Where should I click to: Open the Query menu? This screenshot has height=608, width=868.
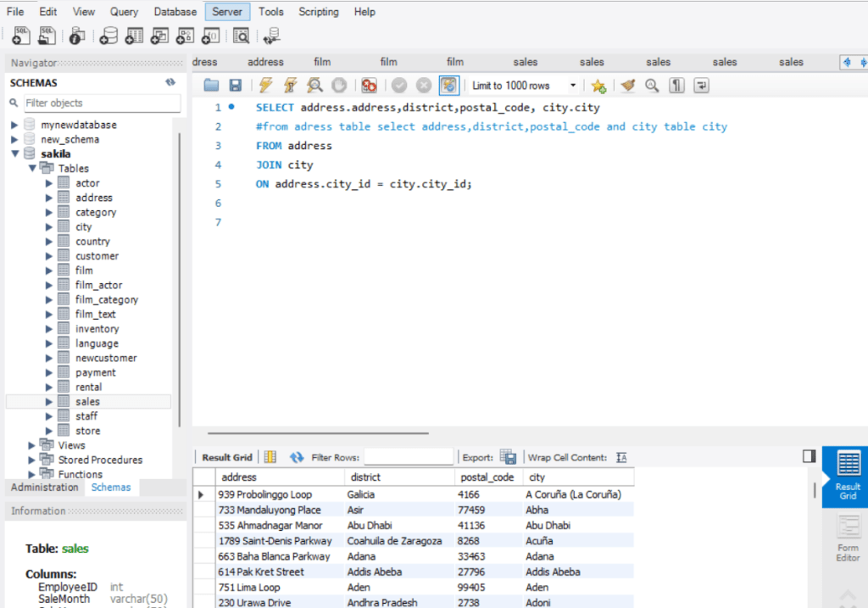pos(125,12)
